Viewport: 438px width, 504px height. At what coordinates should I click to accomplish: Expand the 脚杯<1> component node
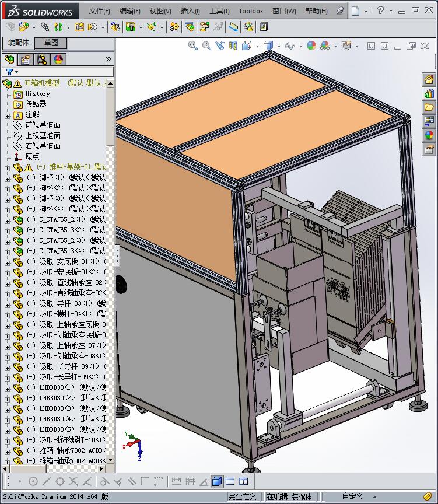click(8, 179)
